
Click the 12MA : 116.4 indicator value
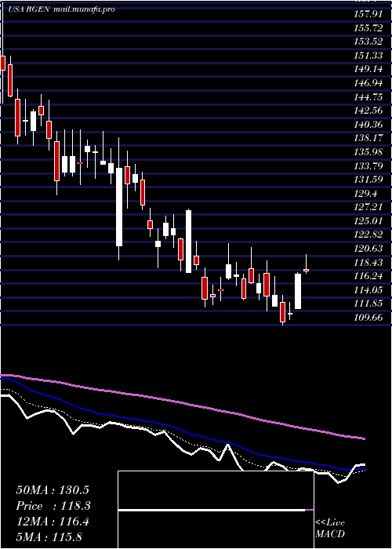coord(52,522)
